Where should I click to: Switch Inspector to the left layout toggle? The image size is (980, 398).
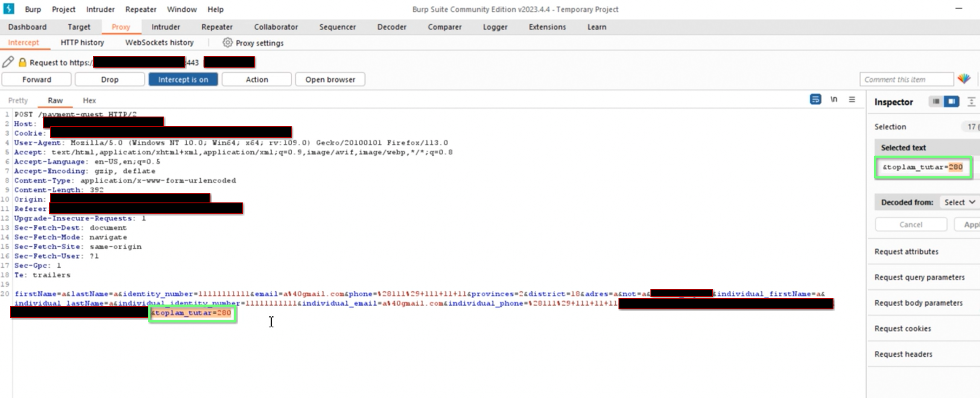click(936, 101)
